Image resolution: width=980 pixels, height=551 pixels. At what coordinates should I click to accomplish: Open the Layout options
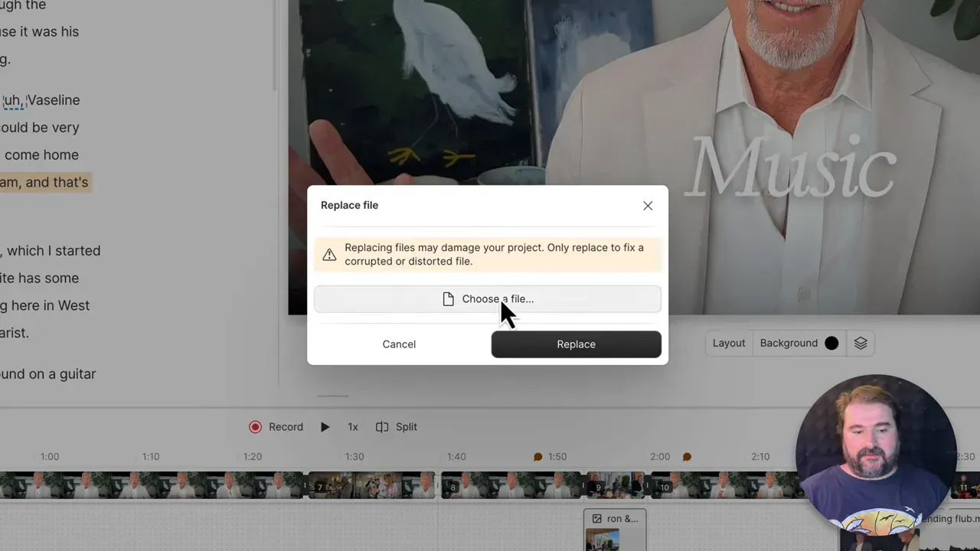729,343
